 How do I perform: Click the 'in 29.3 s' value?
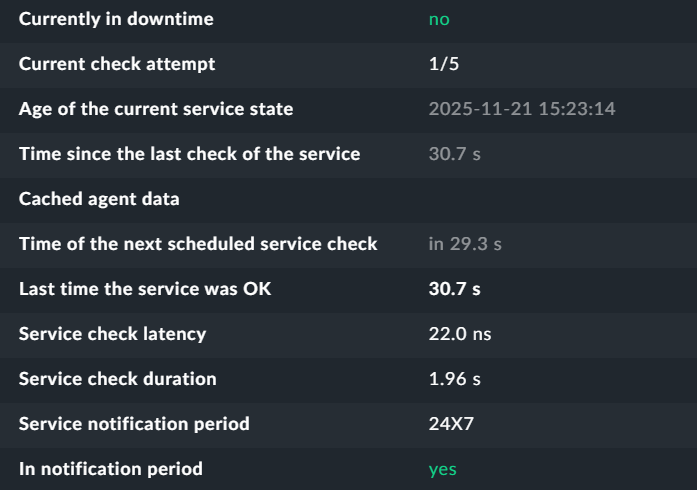pyautogui.click(x=465, y=244)
